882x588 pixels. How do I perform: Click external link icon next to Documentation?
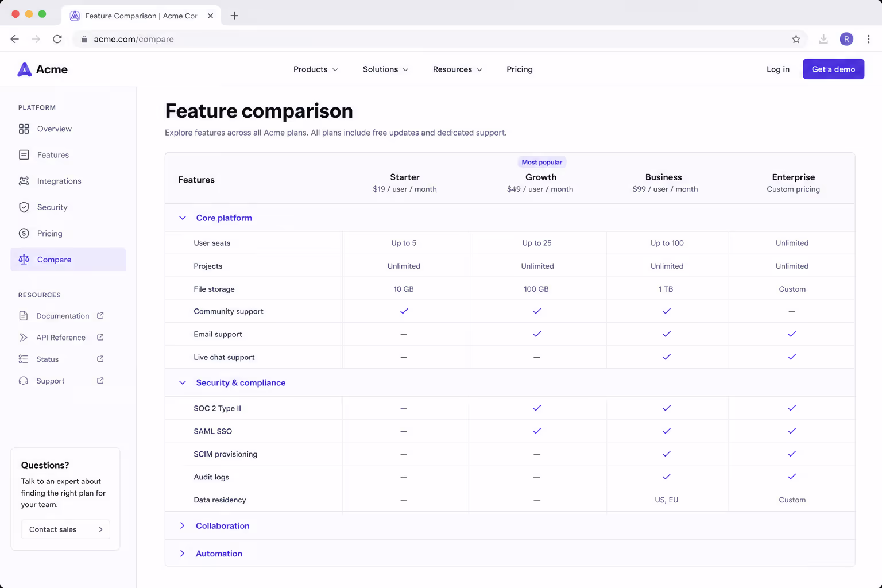pyautogui.click(x=100, y=316)
